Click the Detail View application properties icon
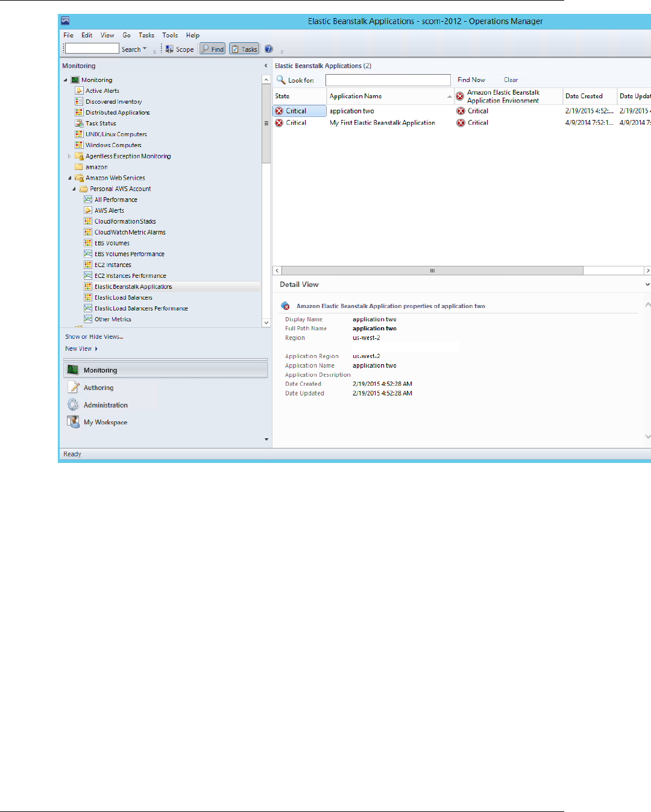 click(286, 306)
